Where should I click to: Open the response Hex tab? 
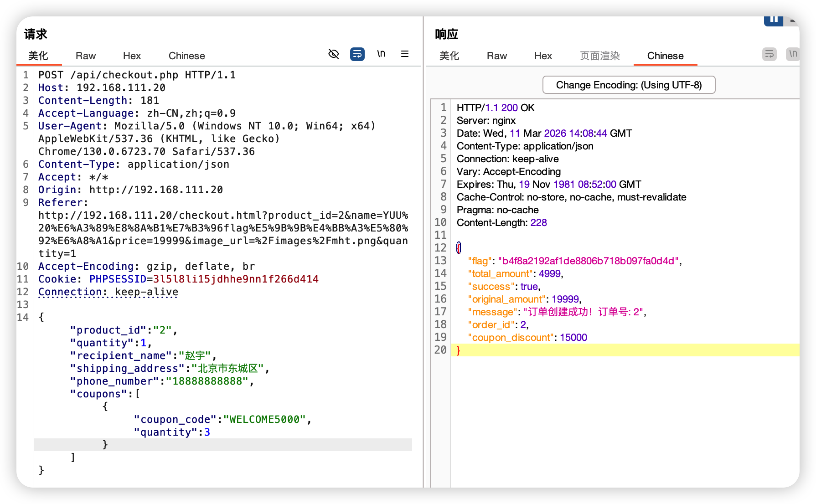click(543, 56)
